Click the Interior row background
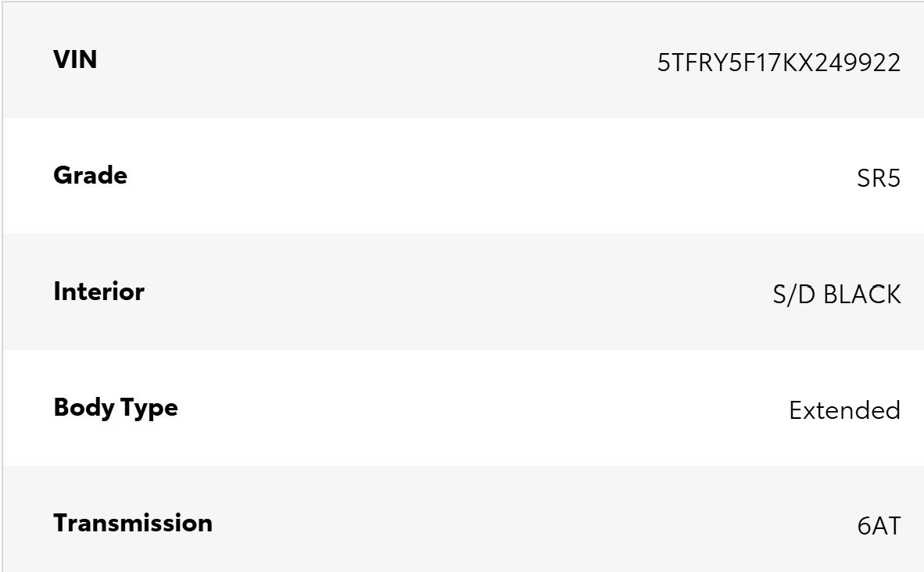 pyautogui.click(x=464, y=291)
